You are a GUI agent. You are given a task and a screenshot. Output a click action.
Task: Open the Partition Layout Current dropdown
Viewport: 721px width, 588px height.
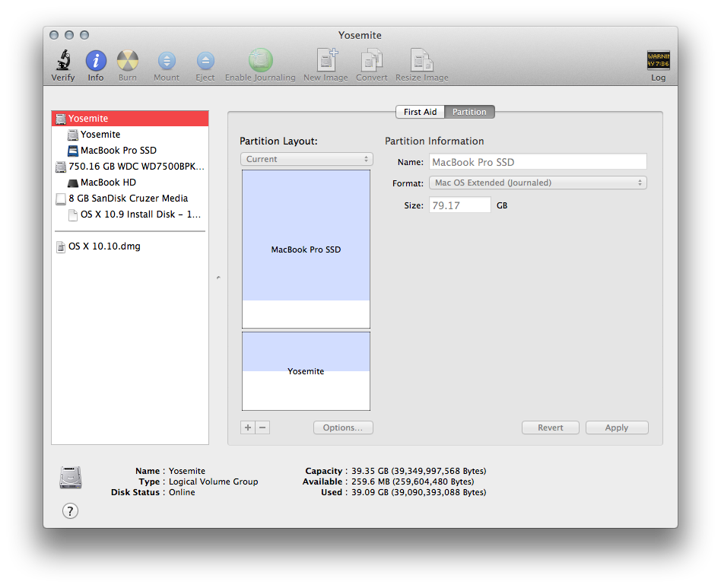[x=307, y=159]
